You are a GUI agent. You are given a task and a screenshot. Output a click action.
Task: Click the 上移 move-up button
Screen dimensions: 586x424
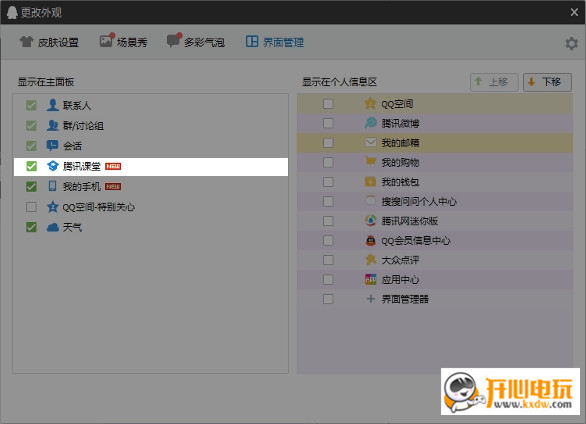[x=494, y=82]
